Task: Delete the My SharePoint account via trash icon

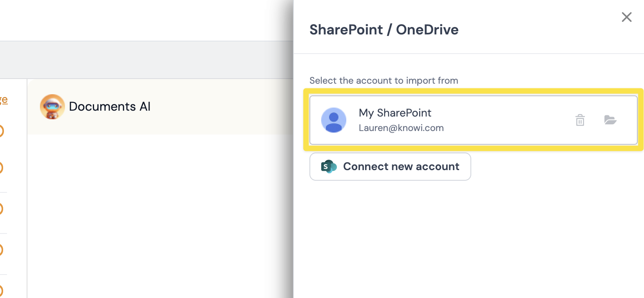Action: tap(580, 120)
